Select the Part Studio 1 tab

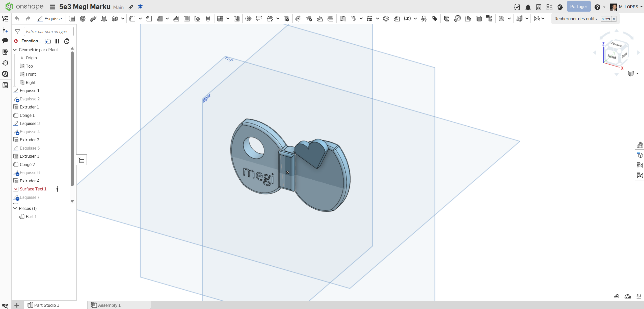pyautogui.click(x=47, y=305)
